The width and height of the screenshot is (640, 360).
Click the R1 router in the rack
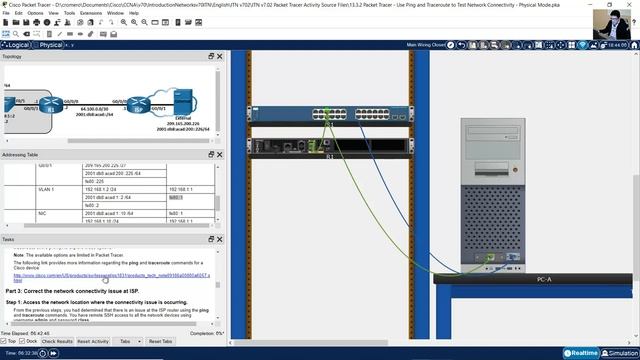tap(330, 146)
